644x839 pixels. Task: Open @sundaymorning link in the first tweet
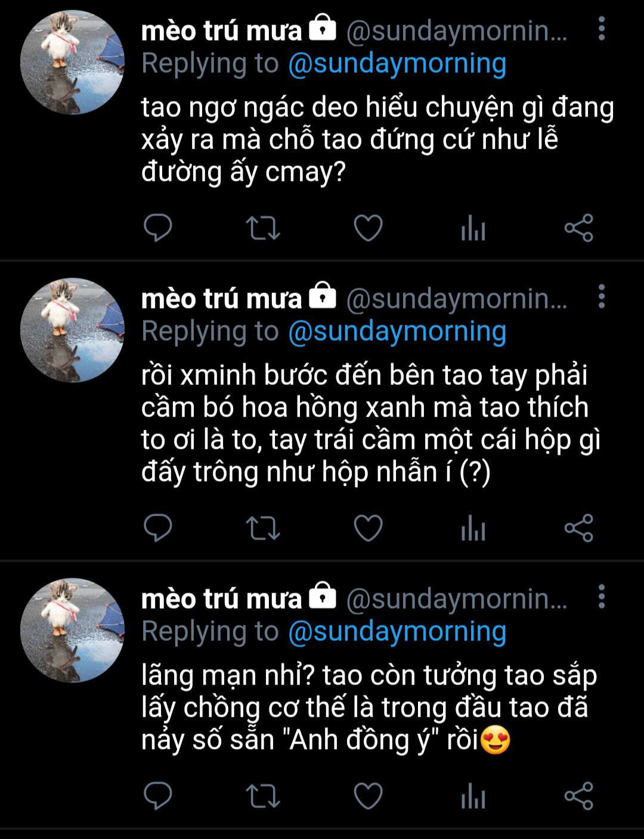397,64
